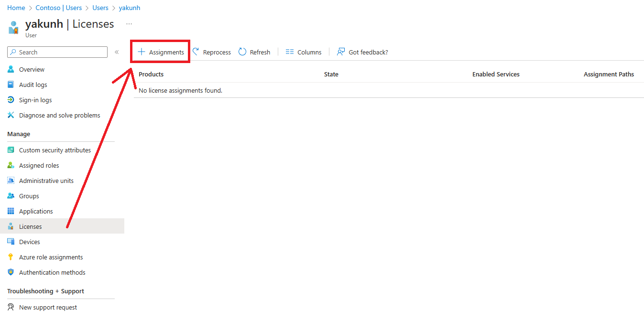
Task: Click the Administrative units icon
Action: [11, 181]
